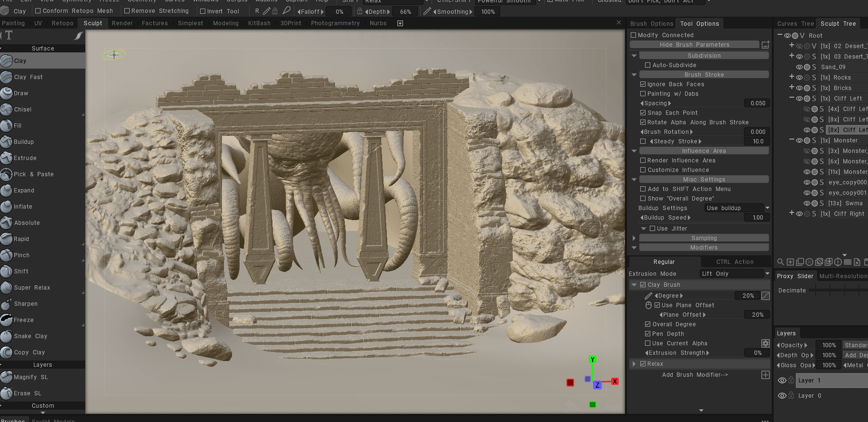
Task: Open Buildup Settings dropdown
Action: click(x=737, y=208)
